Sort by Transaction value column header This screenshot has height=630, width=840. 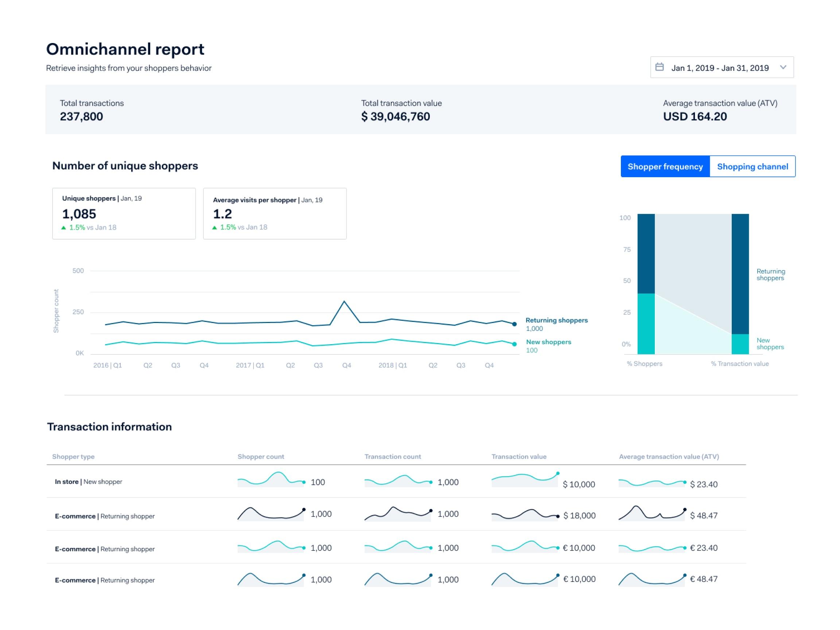[x=518, y=456]
